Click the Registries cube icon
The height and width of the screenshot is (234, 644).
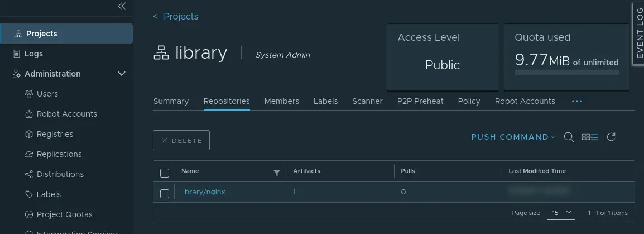pos(29,134)
